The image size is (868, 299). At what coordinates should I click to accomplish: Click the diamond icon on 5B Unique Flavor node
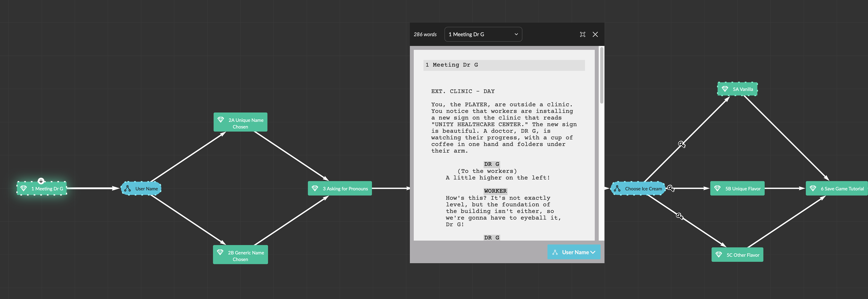pyautogui.click(x=717, y=188)
